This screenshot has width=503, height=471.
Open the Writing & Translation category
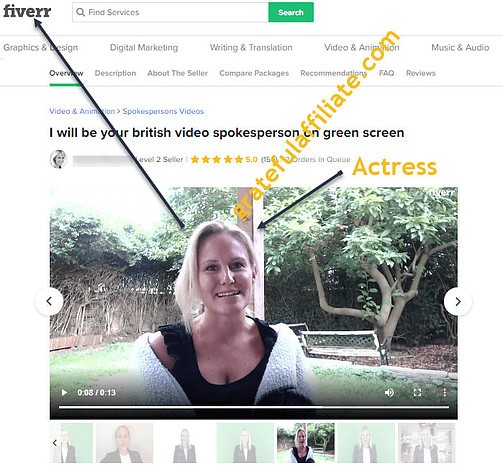click(251, 48)
